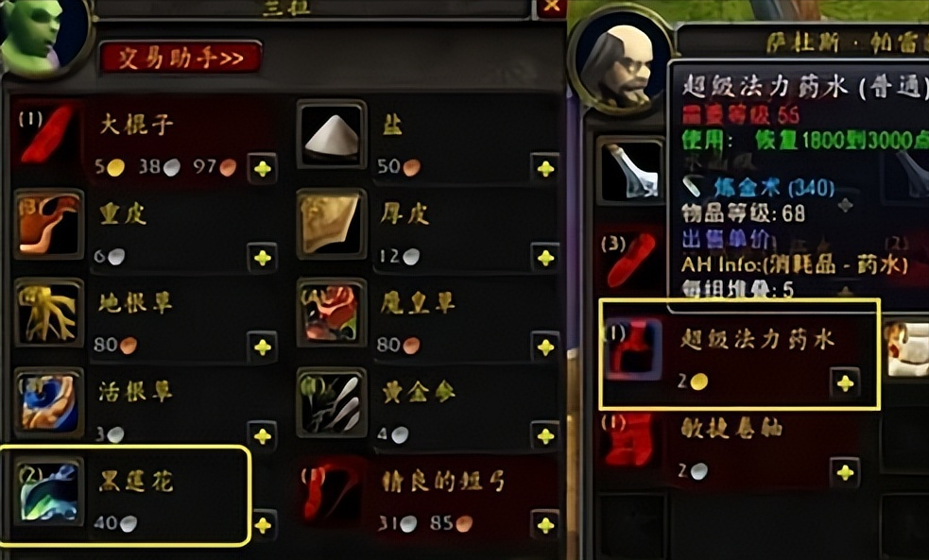This screenshot has height=560, width=929.
Task: Click the 地根草 herb icon
Action: (x=48, y=313)
